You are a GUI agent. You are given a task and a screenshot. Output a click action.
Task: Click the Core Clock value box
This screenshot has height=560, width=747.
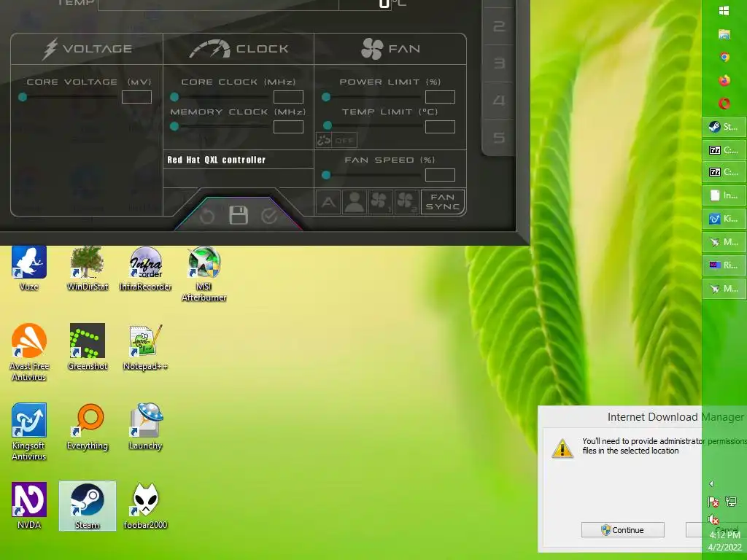pos(288,97)
